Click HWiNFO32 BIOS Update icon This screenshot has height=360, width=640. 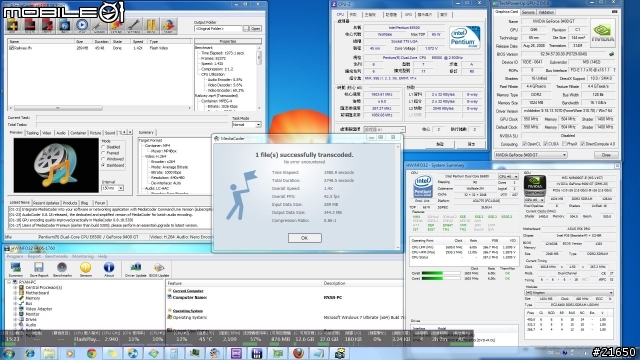pos(159,269)
